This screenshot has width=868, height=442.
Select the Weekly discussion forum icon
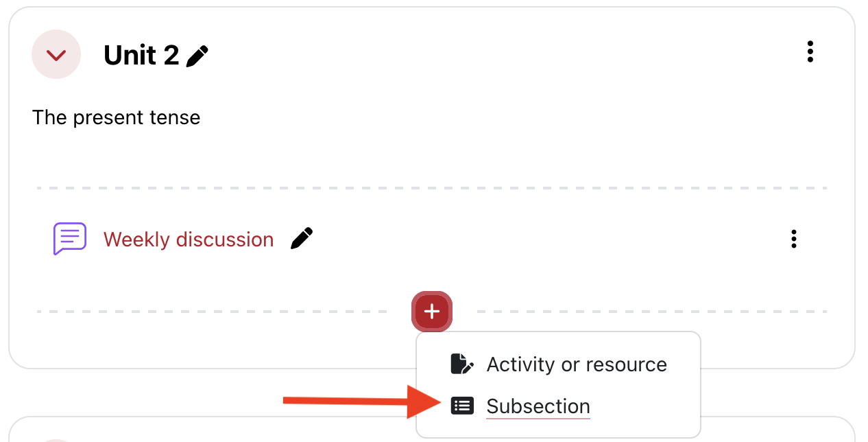[x=69, y=239]
